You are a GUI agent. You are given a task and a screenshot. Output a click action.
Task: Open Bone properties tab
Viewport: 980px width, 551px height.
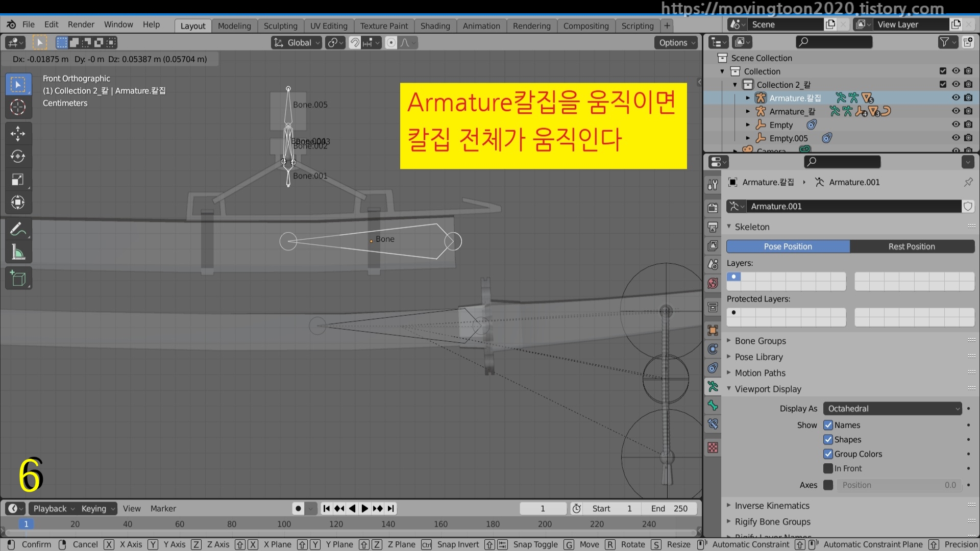pyautogui.click(x=713, y=406)
